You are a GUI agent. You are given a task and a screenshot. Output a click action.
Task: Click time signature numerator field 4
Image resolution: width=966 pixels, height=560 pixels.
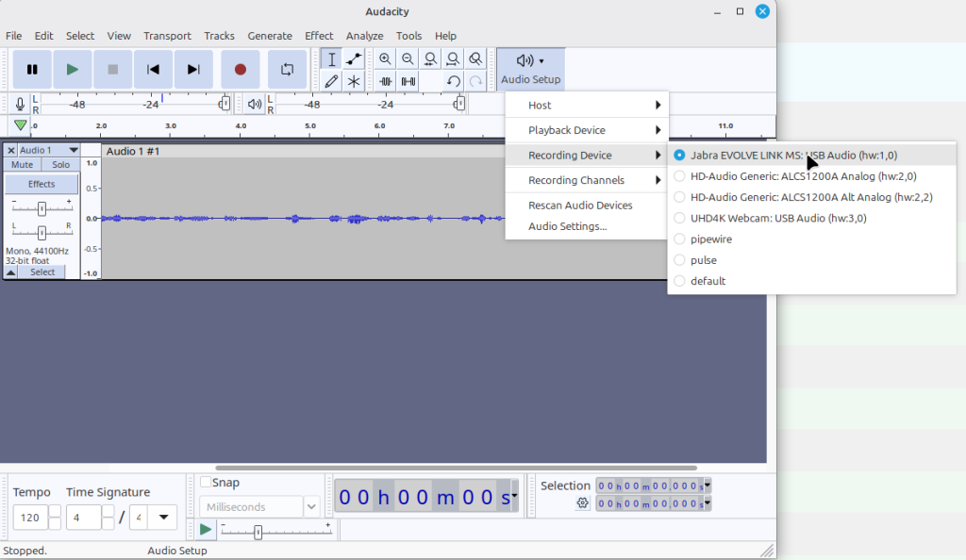[83, 518]
